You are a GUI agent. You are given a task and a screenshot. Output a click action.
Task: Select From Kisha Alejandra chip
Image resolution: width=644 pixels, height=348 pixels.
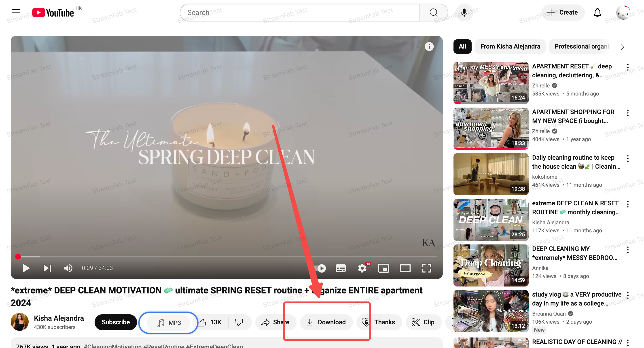[x=510, y=47]
